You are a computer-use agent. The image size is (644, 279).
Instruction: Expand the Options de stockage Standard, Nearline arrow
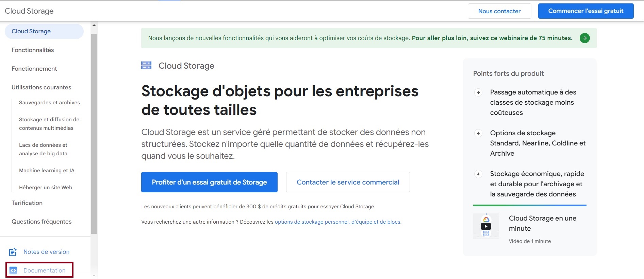478,133
